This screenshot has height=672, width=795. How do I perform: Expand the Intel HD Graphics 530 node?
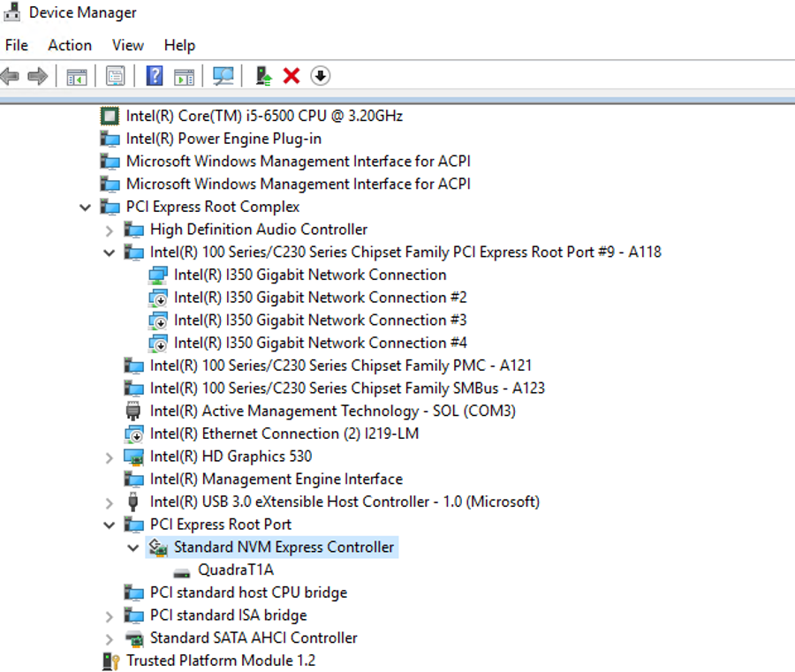click(109, 457)
